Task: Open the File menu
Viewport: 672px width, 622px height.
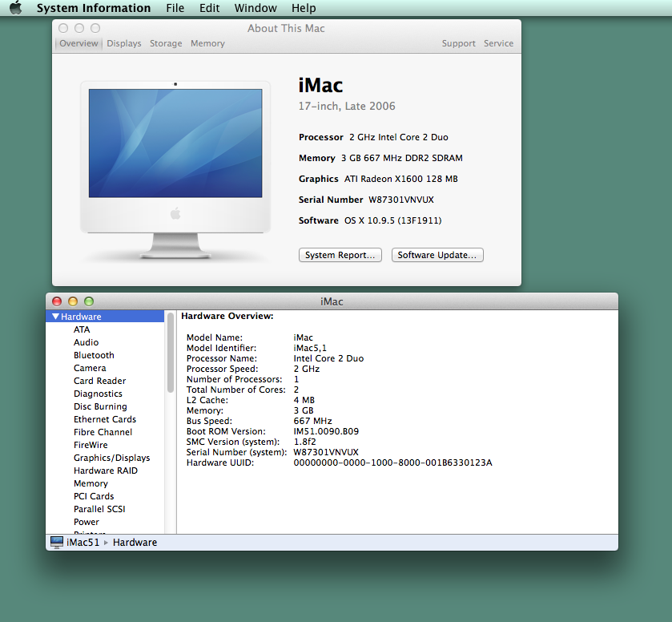Action: click(x=175, y=8)
